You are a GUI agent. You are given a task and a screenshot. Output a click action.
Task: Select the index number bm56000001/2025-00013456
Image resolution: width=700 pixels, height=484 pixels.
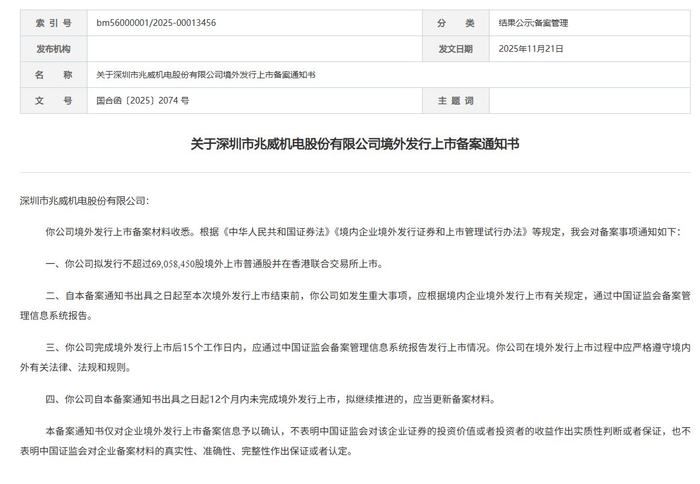tap(156, 23)
